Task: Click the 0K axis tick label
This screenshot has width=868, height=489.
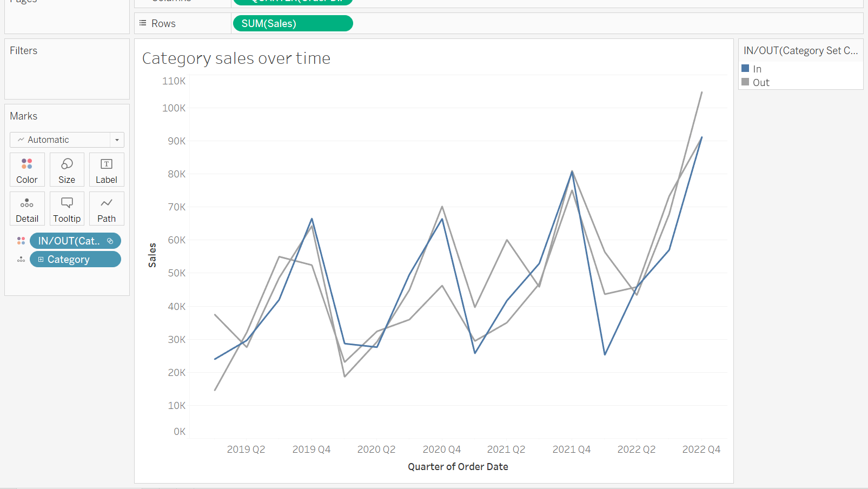Action: click(180, 432)
